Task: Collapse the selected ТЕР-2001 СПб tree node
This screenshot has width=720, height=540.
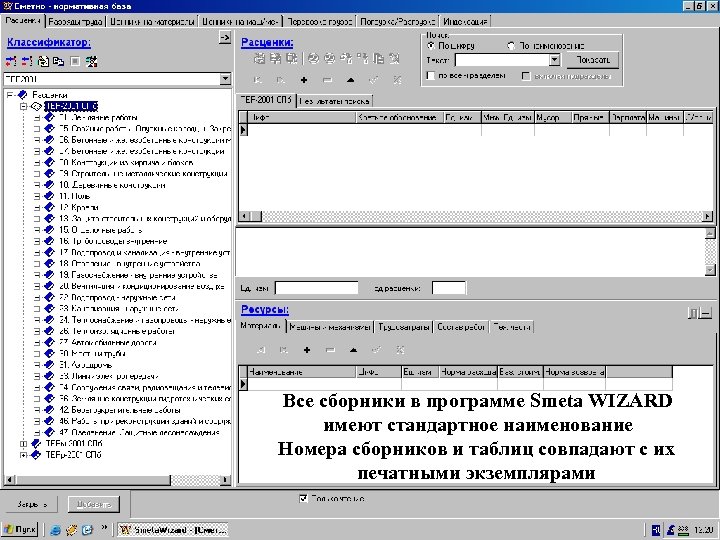Action: point(23,107)
